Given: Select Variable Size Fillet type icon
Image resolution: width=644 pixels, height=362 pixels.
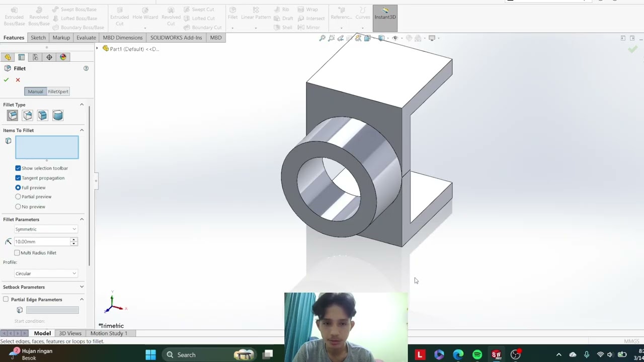Looking at the screenshot, I should tap(28, 116).
